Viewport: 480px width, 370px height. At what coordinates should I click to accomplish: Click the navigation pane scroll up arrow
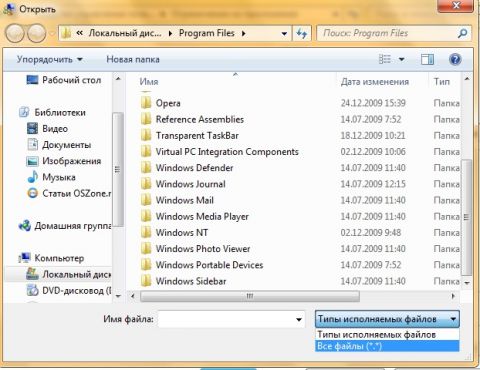click(118, 79)
